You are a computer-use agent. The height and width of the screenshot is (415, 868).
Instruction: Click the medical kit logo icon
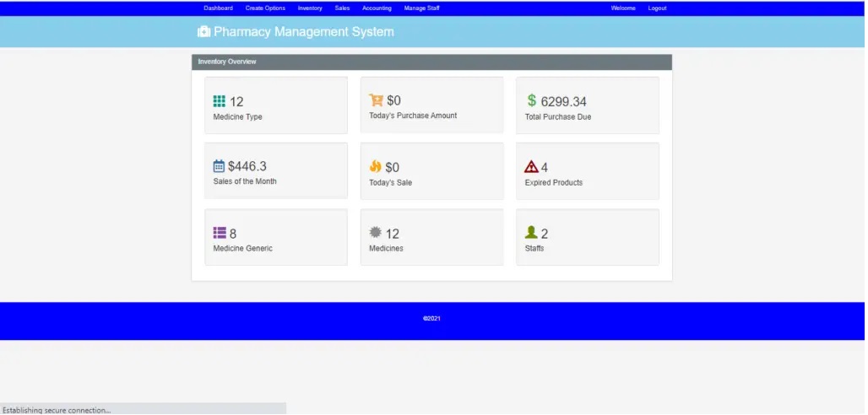click(x=203, y=32)
